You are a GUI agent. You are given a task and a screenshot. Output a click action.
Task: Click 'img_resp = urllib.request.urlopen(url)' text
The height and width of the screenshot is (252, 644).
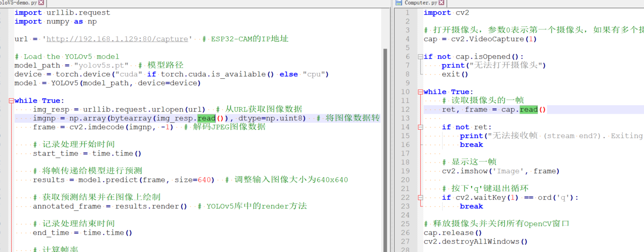[119, 110]
